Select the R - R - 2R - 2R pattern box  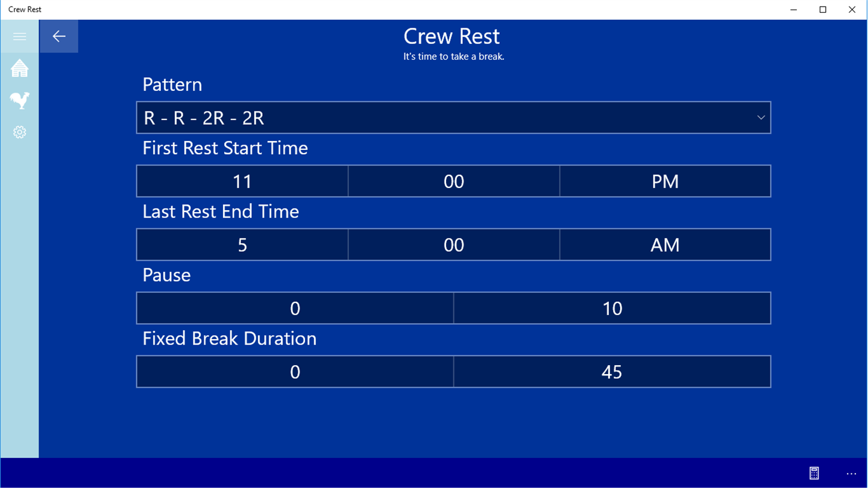click(x=446, y=117)
